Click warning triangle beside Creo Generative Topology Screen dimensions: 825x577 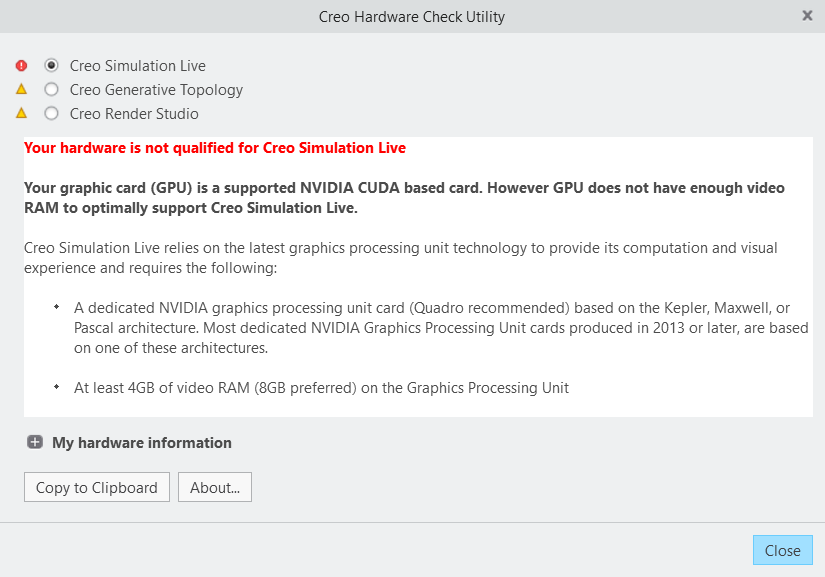point(21,90)
